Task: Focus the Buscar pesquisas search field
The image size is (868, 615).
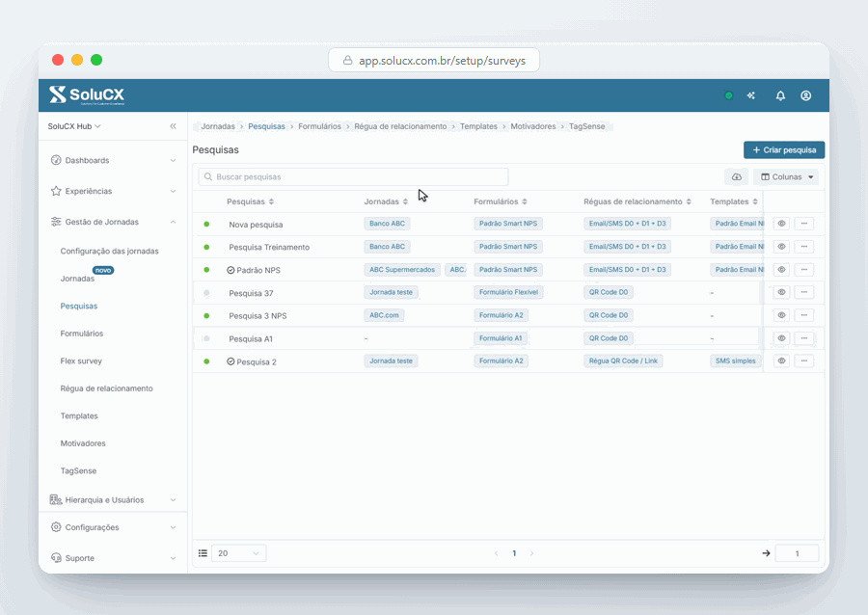Action: [353, 177]
